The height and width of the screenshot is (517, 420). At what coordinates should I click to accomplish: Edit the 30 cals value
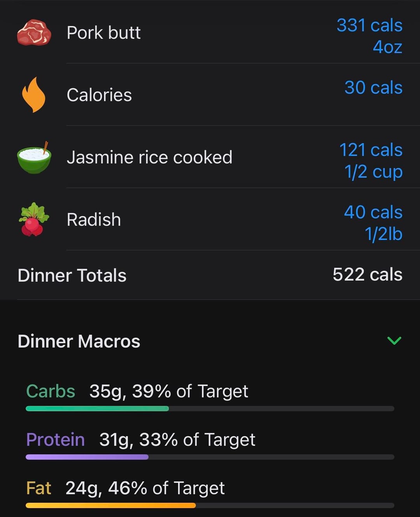tap(373, 87)
